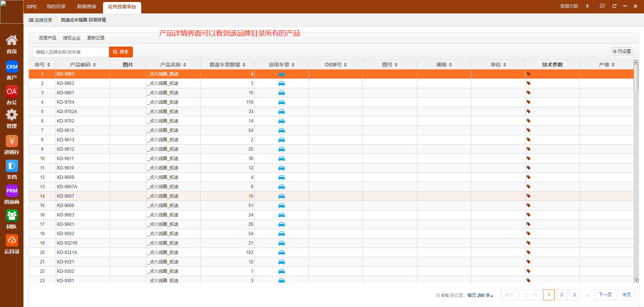
Task: Go to page 2
Action: [x=561, y=295]
